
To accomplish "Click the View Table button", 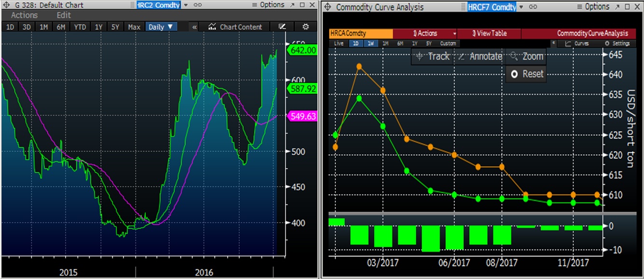I will click(489, 34).
